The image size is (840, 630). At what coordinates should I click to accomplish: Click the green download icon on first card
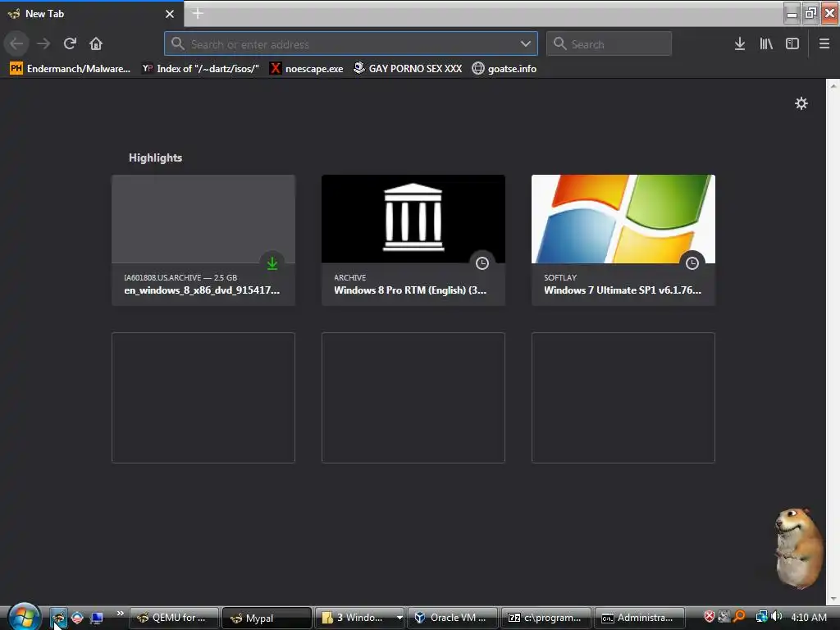coord(272,263)
